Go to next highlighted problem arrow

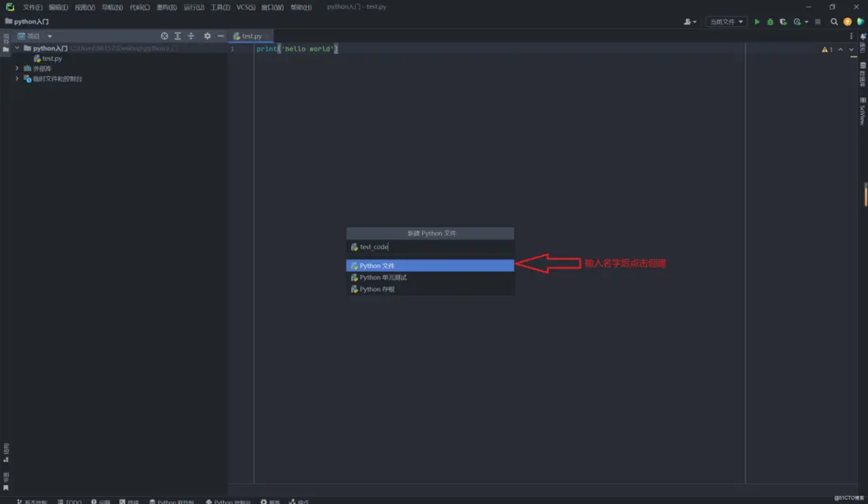tap(851, 49)
